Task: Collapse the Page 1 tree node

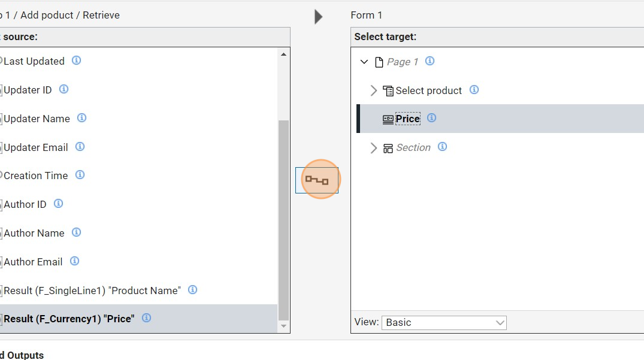Action: [364, 62]
